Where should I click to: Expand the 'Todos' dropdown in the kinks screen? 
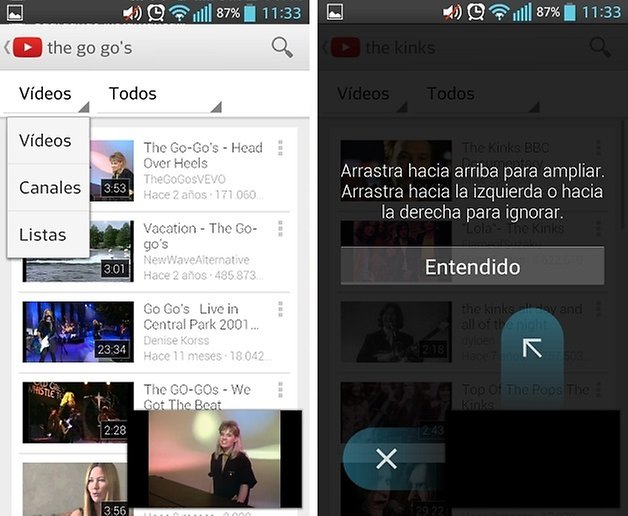tap(478, 96)
